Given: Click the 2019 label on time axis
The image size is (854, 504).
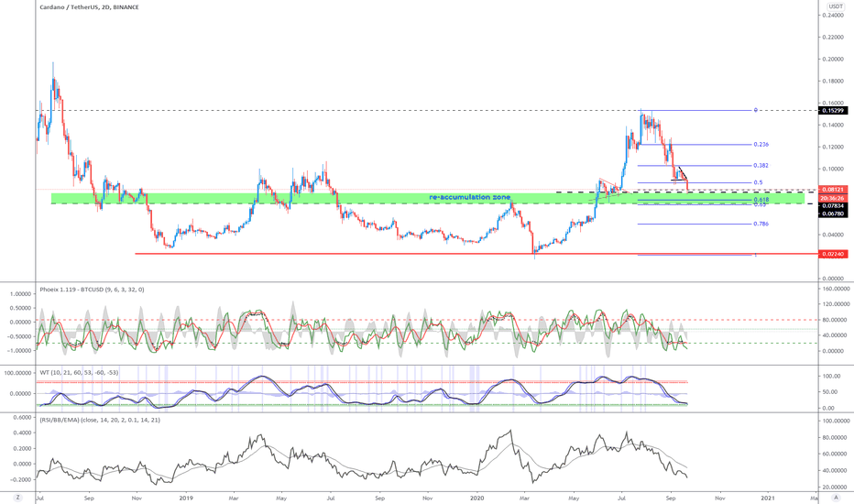Looking at the screenshot, I should (x=186, y=498).
